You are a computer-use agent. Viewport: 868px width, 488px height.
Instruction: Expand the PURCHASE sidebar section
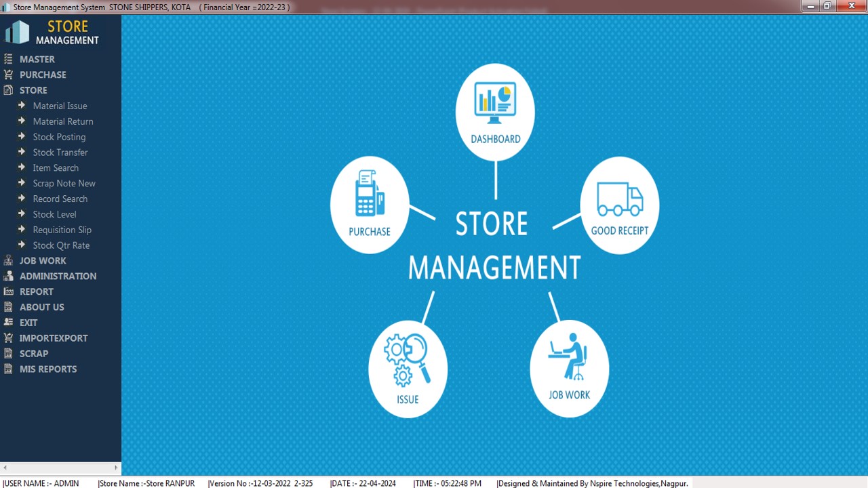click(43, 75)
